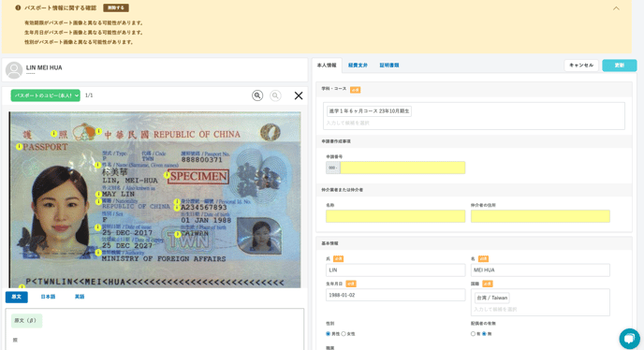Select the 英語 translation tab
This screenshot has width=644, height=350.
tap(80, 297)
